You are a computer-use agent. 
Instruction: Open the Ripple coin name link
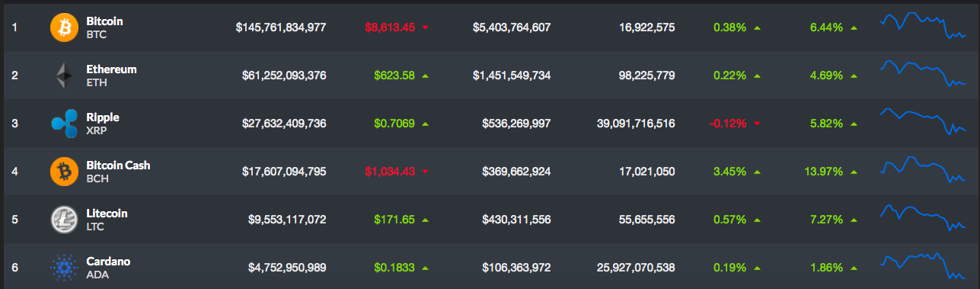coord(103,117)
